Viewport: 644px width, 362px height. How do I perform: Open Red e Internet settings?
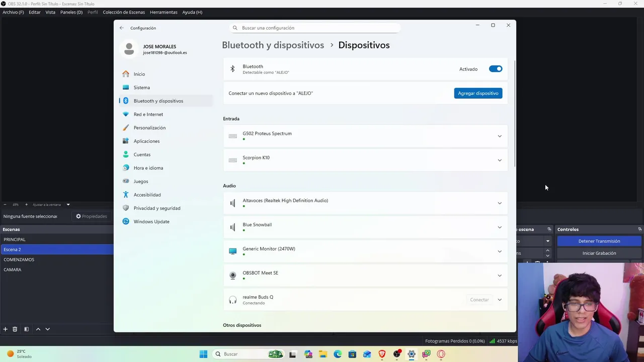[x=166, y=114]
